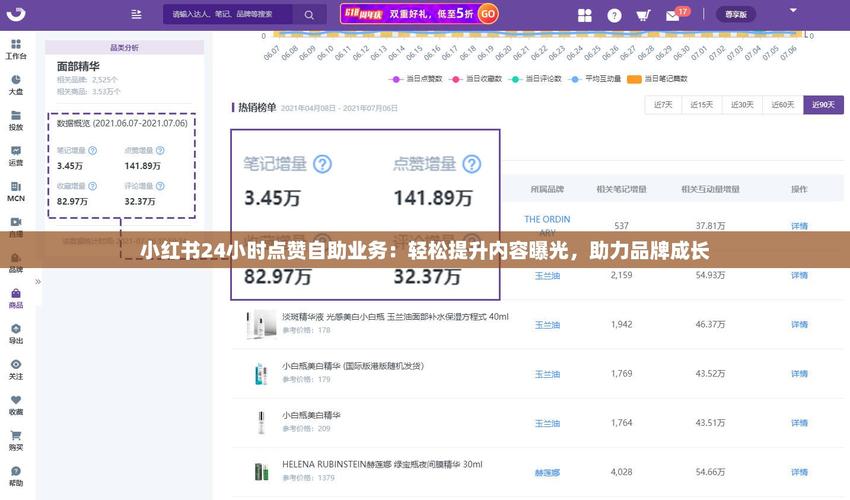
Task: Open the 赫莲娜 brand link
Action: point(547,472)
